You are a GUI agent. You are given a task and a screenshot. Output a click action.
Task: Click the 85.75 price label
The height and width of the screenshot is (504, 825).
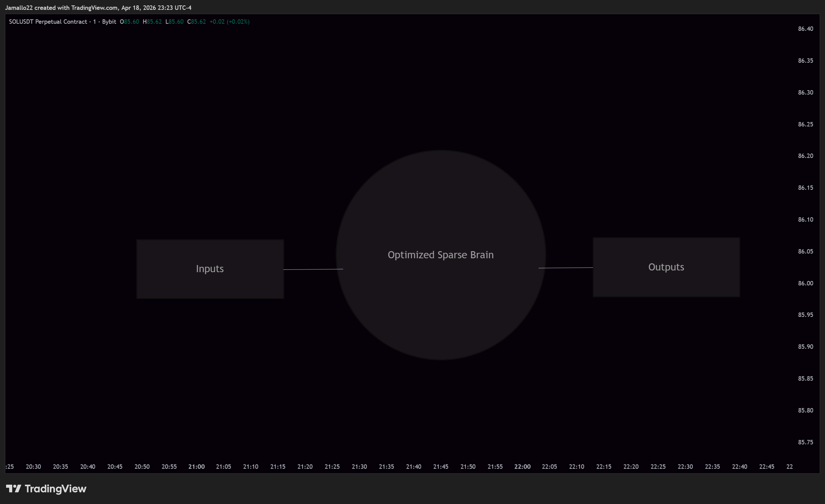pyautogui.click(x=806, y=442)
